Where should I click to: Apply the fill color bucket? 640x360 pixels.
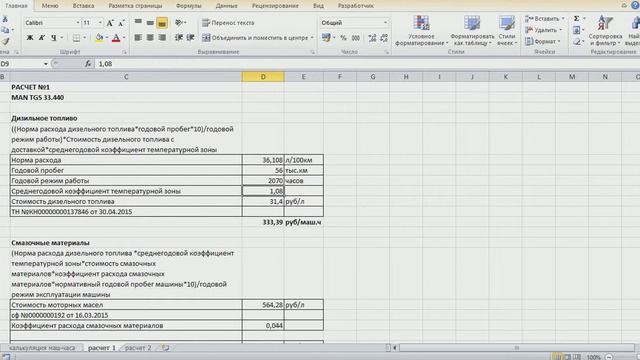tap(99, 38)
